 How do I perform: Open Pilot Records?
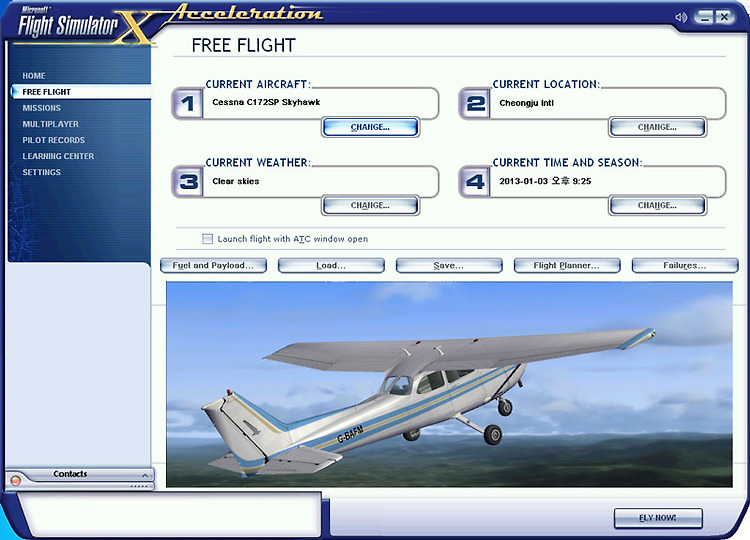(53, 140)
